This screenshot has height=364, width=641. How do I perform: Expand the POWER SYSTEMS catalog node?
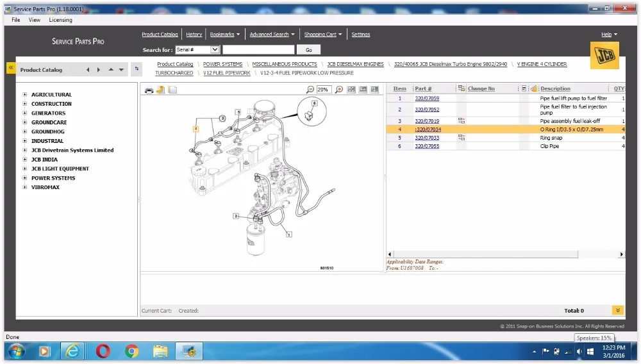[x=25, y=178]
